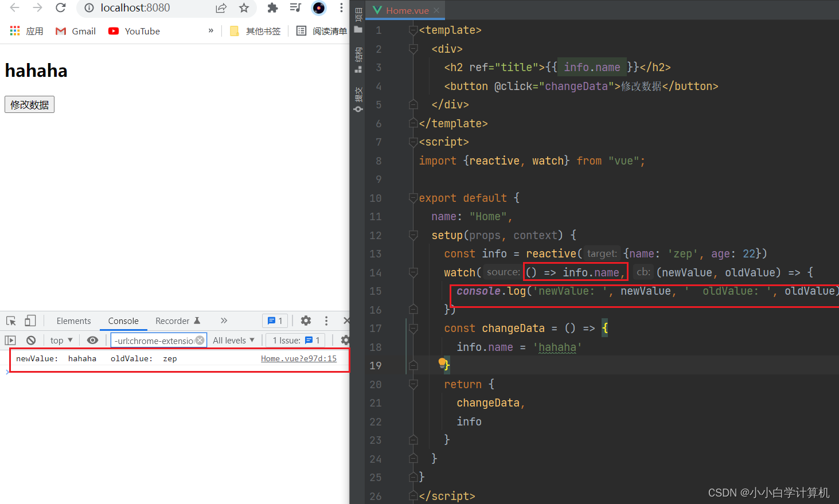Open the Project tool window in IDE sidebar

pos(358,19)
